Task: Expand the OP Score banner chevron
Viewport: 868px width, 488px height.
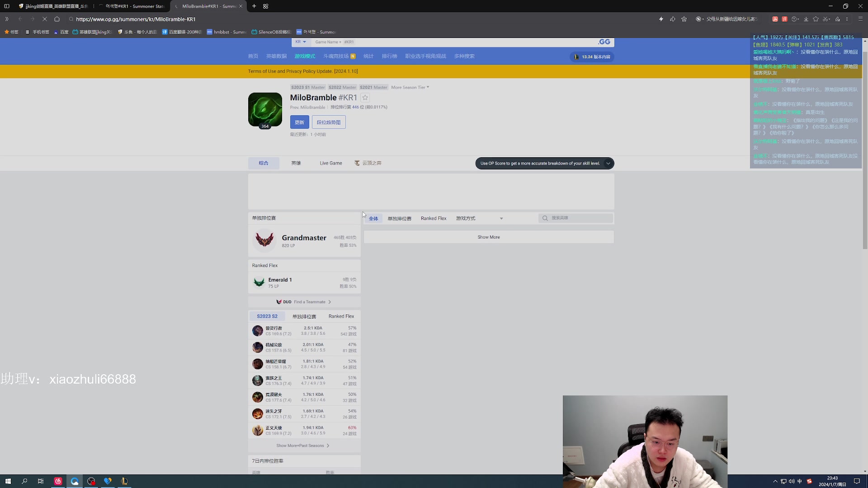Action: [608, 164]
